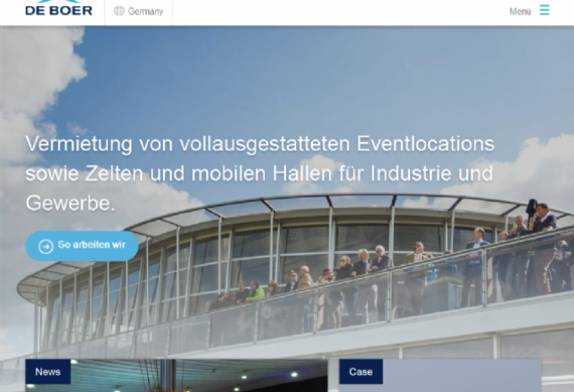Click the globe icon beside Germany
Viewport: 574px width, 392px height.
click(119, 11)
